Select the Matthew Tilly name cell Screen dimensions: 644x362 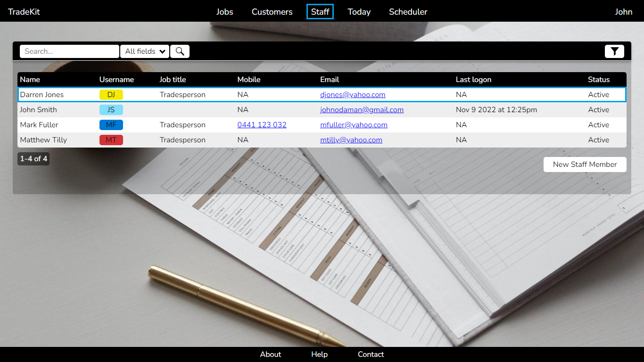click(x=43, y=140)
